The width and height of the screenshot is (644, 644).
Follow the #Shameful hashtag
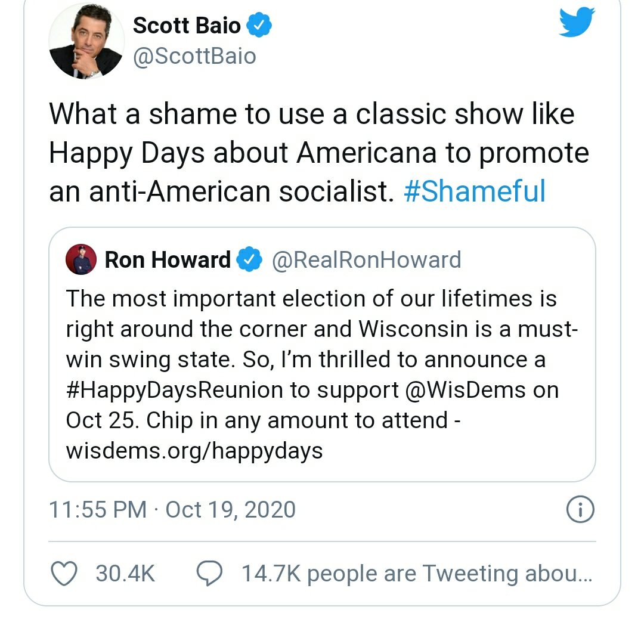(475, 191)
